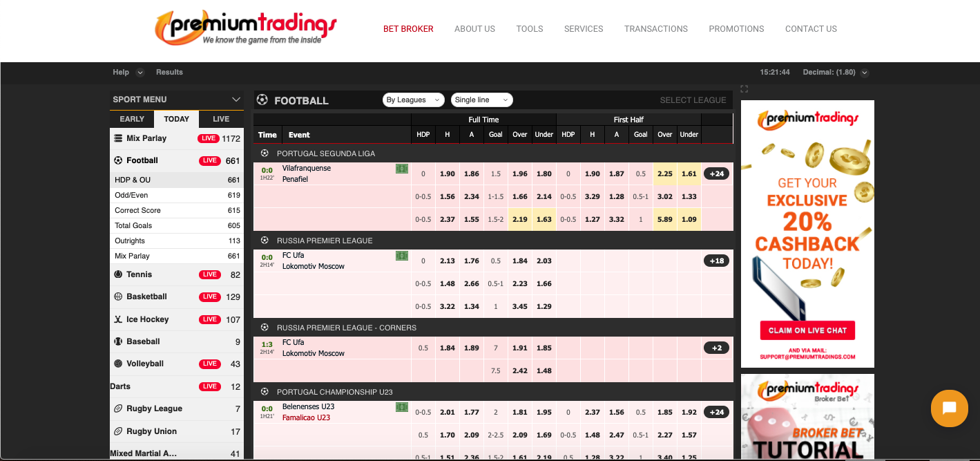Open the Single line display dropdown
Image resolution: width=980 pixels, height=461 pixels.
482,100
